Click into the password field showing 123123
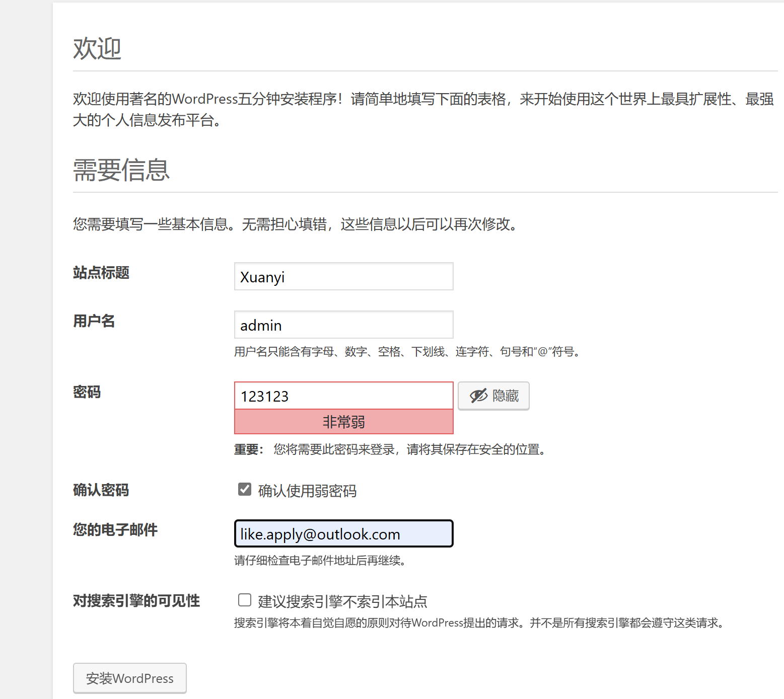Screen dimensions: 784x699 point(343,396)
